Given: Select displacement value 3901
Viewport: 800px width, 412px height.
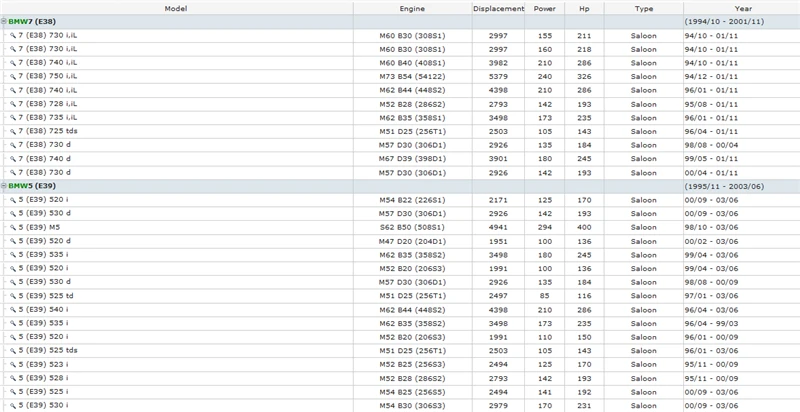Looking at the screenshot, I should pyautogui.click(x=498, y=159).
